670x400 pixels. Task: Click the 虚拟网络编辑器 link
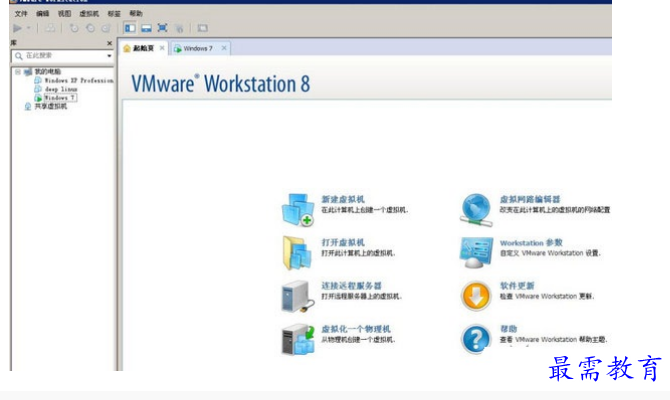click(x=530, y=199)
